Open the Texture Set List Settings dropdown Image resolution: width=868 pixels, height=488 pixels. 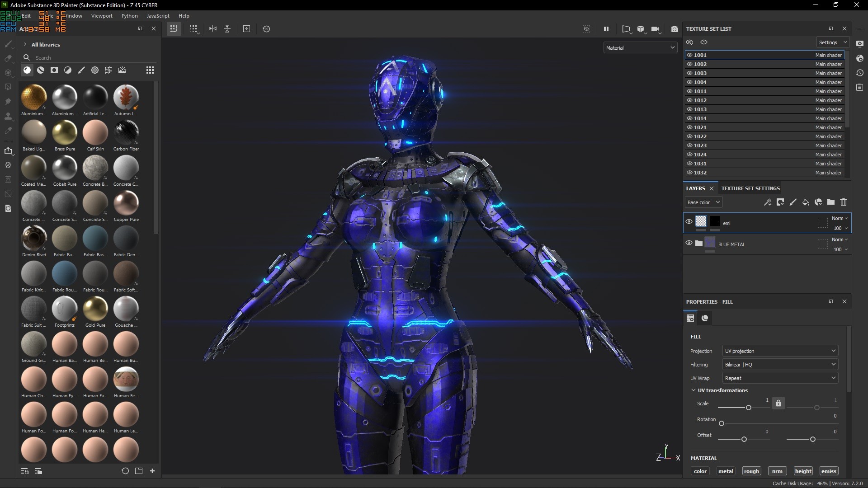(x=833, y=42)
